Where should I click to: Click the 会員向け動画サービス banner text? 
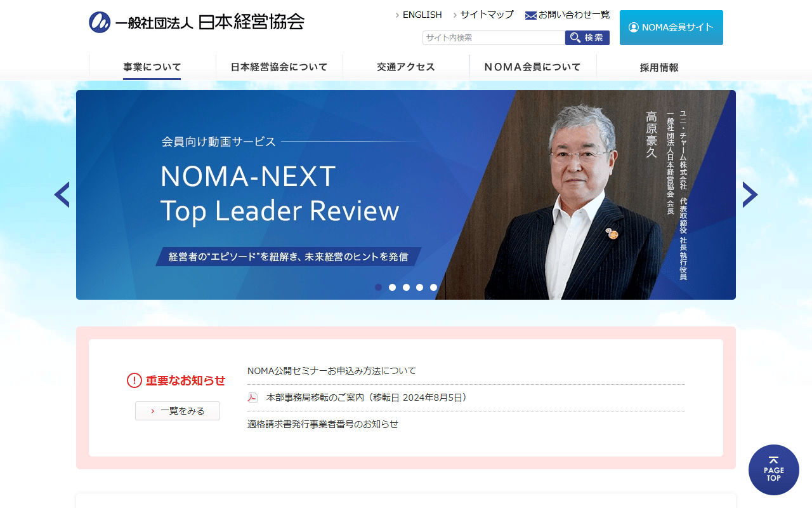click(x=219, y=142)
